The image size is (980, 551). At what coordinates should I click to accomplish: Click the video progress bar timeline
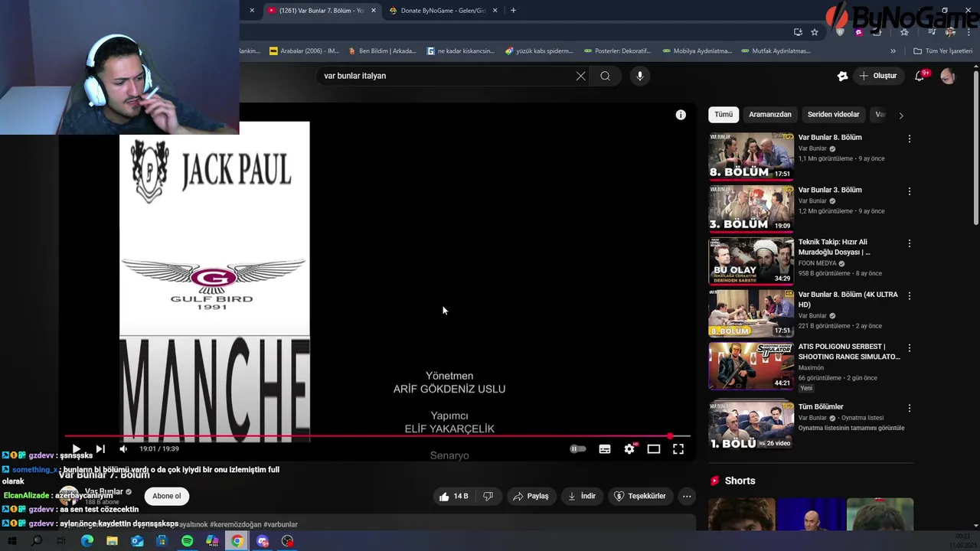[377, 436]
